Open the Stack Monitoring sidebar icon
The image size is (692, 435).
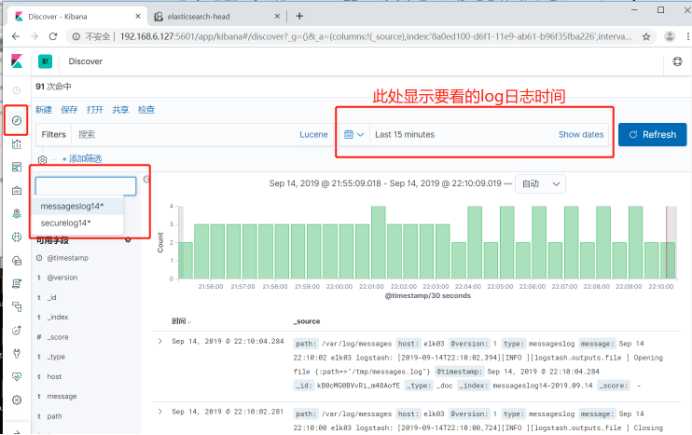pos(16,377)
